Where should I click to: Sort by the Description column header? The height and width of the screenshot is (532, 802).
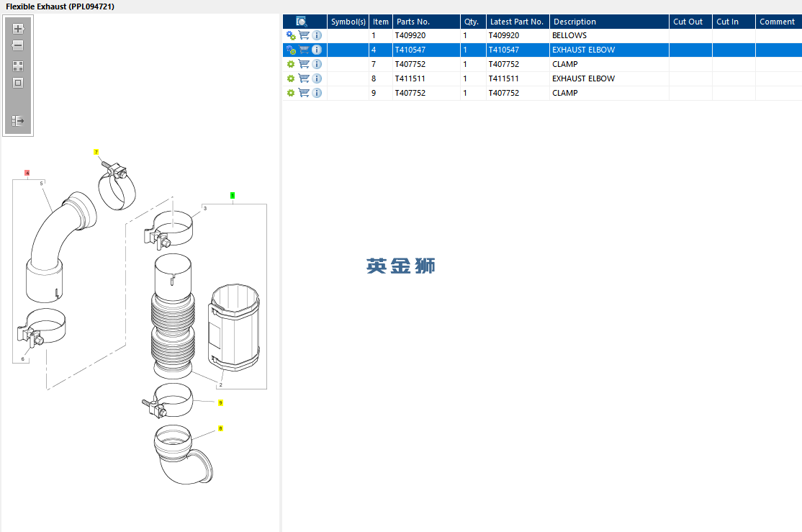click(609, 22)
